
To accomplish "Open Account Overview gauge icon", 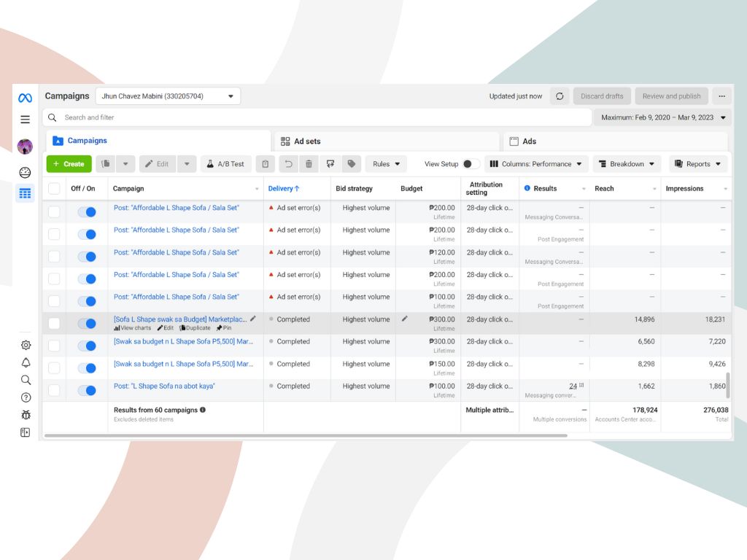I will click(26, 172).
